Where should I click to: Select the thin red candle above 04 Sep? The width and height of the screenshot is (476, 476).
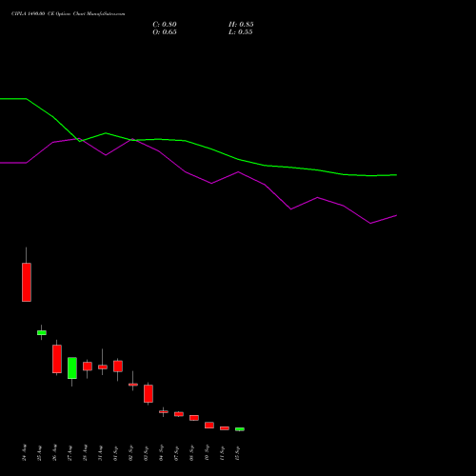tap(164, 411)
